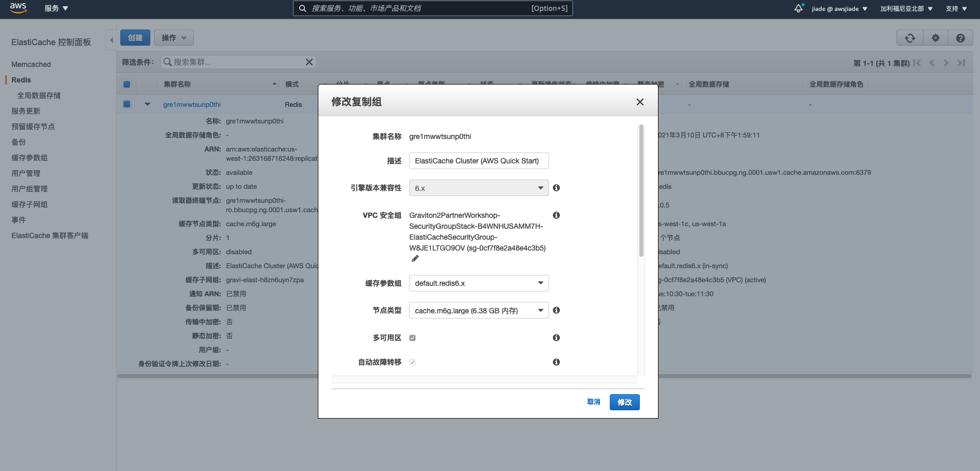This screenshot has width=980, height=471.
Task: Open 缓存参数组 in the sidebar
Action: tap(30, 158)
